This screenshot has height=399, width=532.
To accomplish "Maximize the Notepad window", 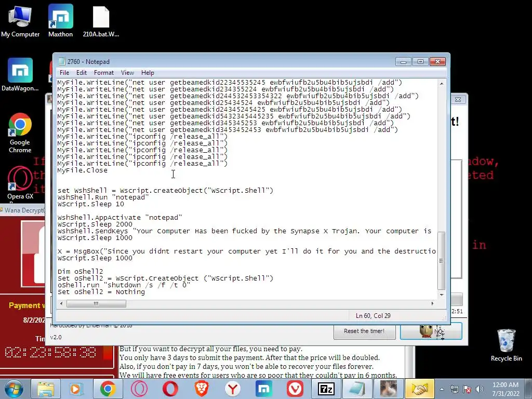I will (x=420, y=62).
